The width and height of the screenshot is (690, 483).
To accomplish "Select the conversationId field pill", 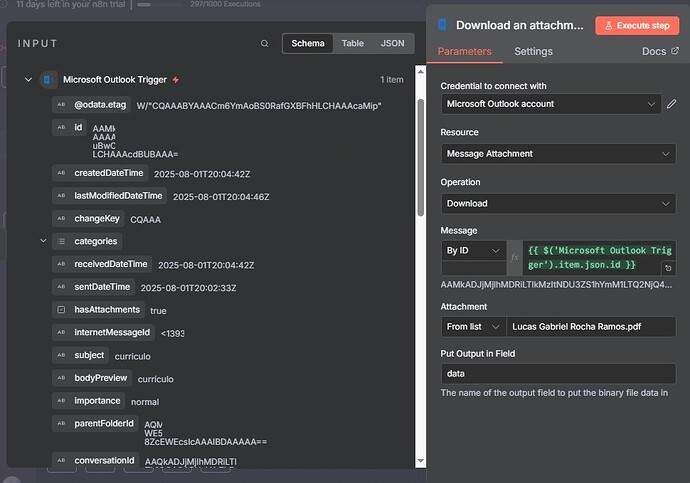I will pos(95,461).
